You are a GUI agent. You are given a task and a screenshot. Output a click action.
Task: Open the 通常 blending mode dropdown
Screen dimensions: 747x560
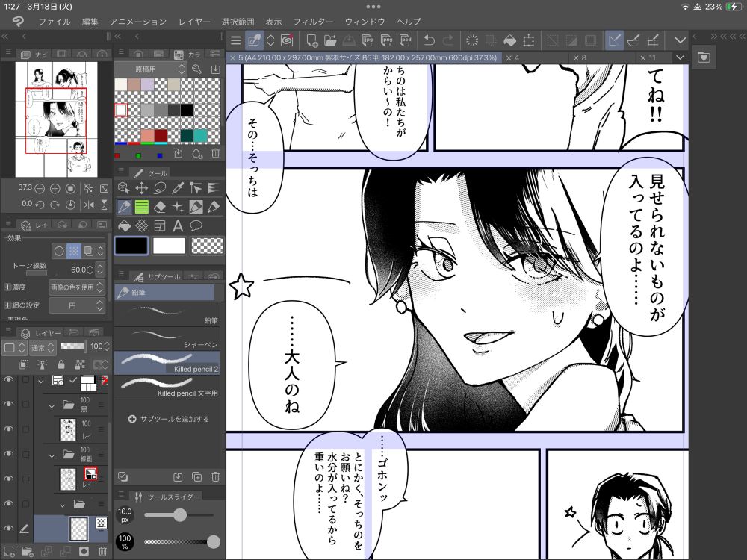(x=43, y=348)
